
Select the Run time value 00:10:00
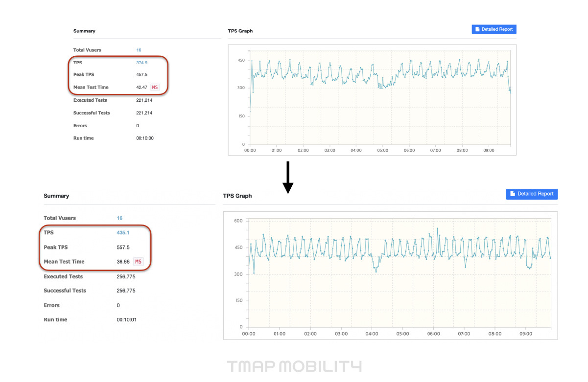point(145,138)
